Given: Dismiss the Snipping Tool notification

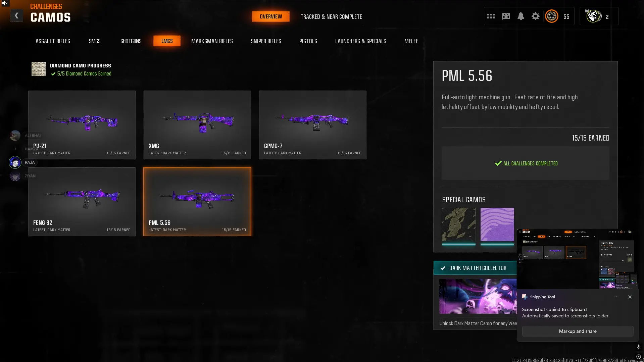Looking at the screenshot, I should coord(630,297).
